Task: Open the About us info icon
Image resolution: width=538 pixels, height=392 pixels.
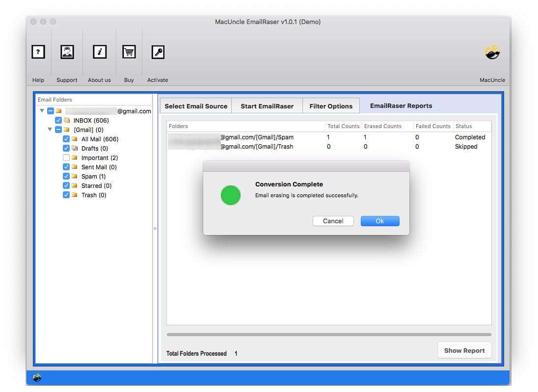Action: coord(99,52)
